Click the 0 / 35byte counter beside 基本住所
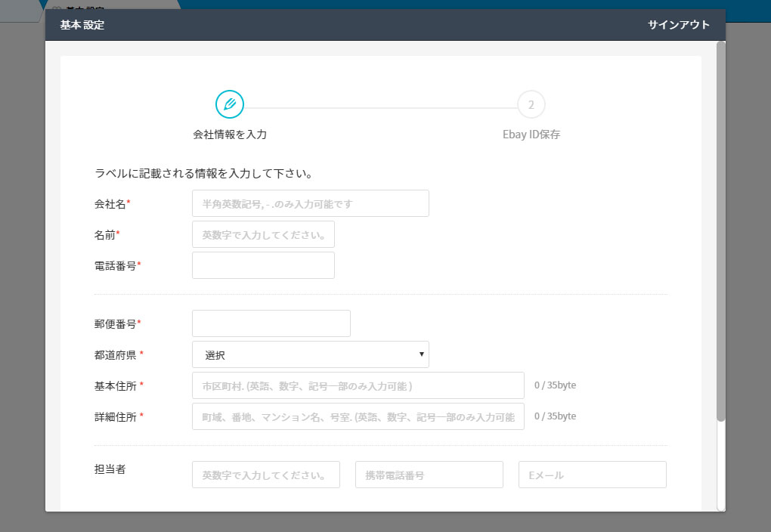 tap(555, 385)
